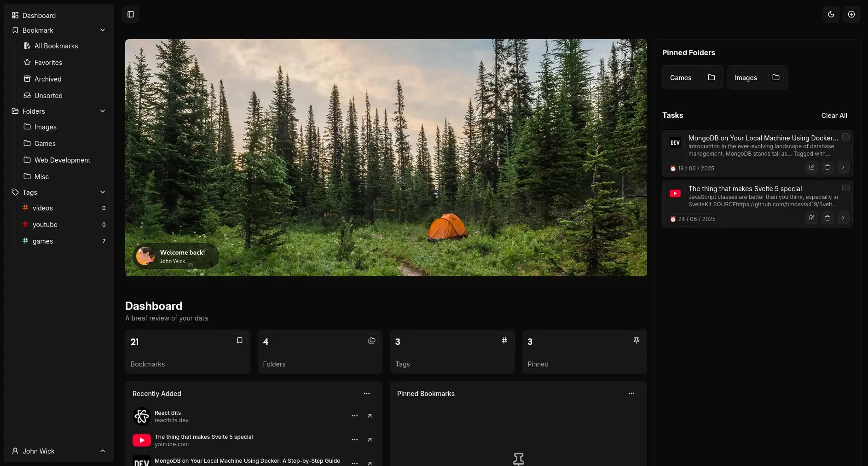Click the add new plus-circle icon
This screenshot has height=466, width=868.
coord(851,14)
